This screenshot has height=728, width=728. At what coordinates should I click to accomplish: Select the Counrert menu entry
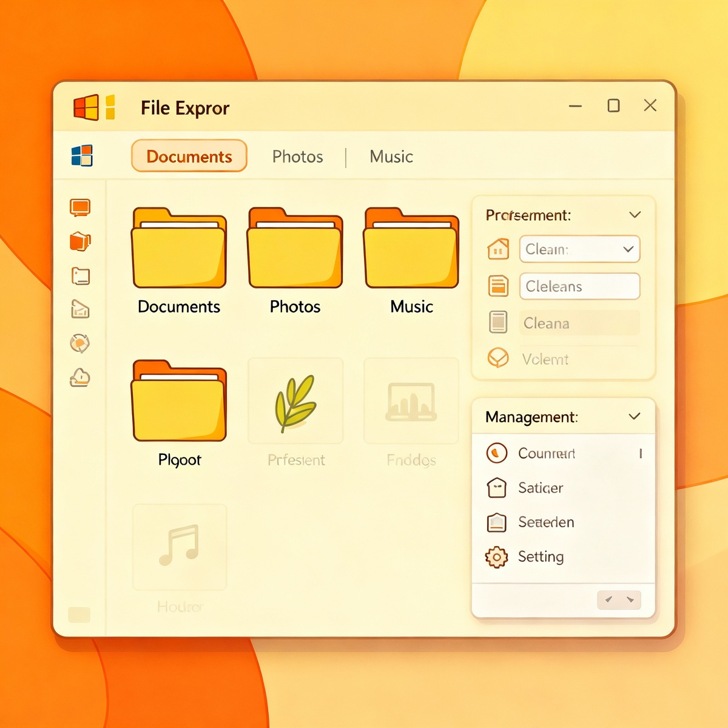click(x=564, y=453)
